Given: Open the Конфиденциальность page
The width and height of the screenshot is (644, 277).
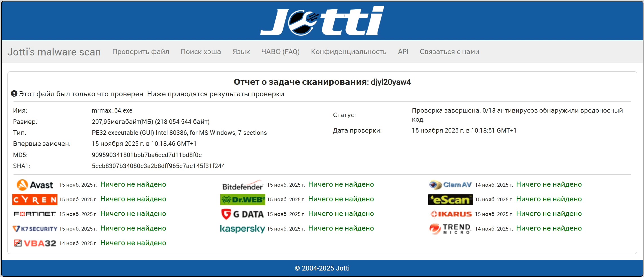Looking at the screenshot, I should [348, 52].
